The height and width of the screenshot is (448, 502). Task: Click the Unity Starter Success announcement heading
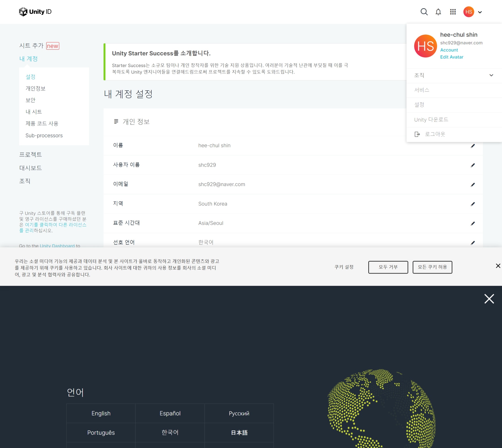pyautogui.click(x=161, y=53)
